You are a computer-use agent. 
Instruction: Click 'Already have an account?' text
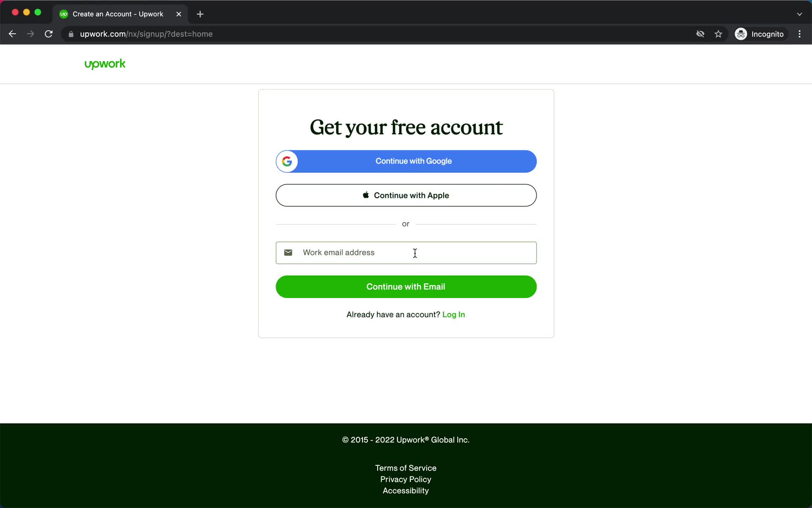393,315
